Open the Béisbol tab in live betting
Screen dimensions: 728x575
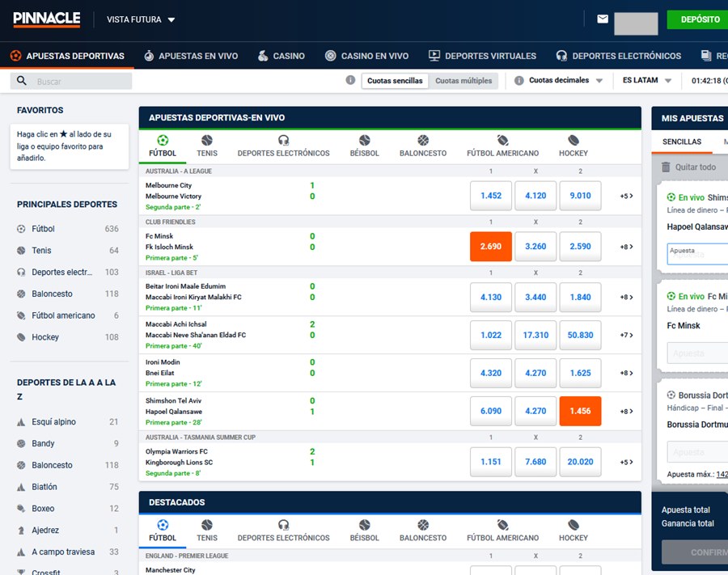(x=365, y=146)
